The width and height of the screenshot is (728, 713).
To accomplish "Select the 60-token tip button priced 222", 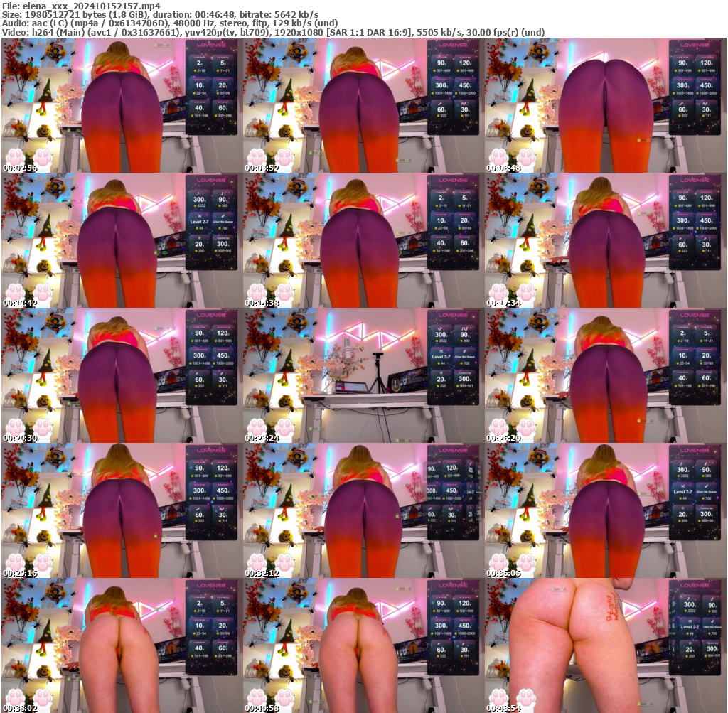I will tap(682, 109).
